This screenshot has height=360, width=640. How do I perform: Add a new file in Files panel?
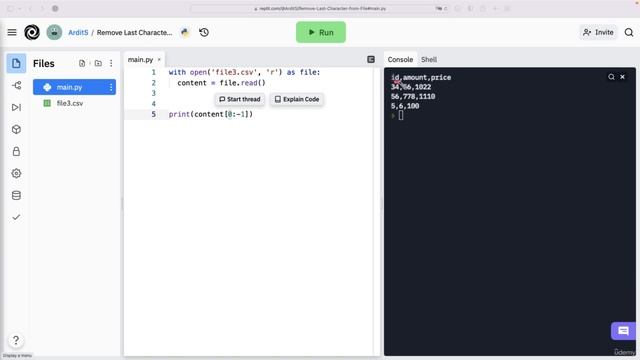(x=82, y=63)
